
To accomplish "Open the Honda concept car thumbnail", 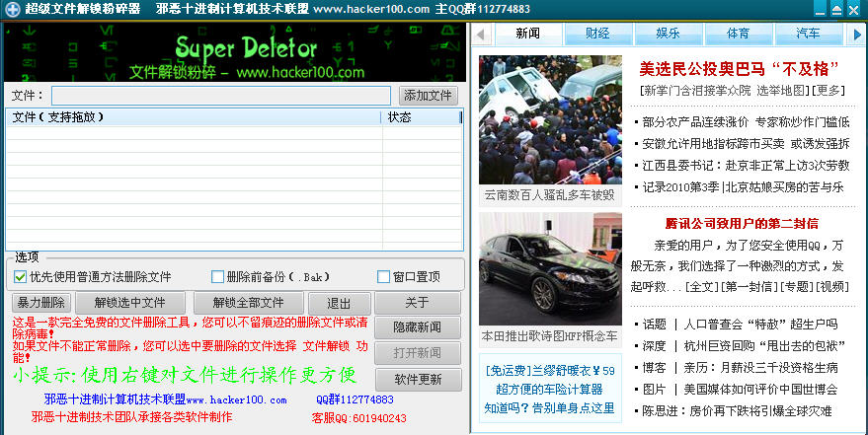I will [x=550, y=269].
